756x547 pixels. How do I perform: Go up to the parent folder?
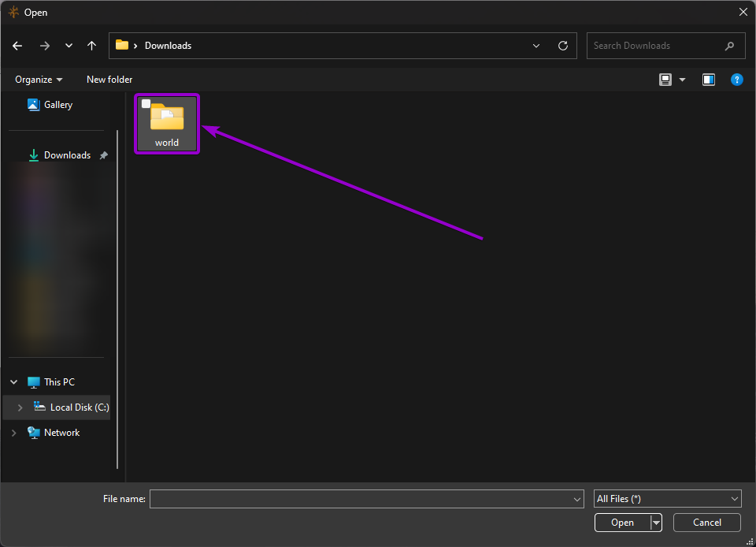(91, 46)
